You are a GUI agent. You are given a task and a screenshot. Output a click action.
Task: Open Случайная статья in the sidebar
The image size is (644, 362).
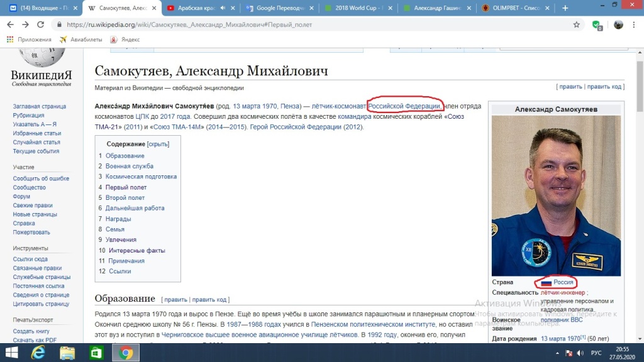pos(36,142)
